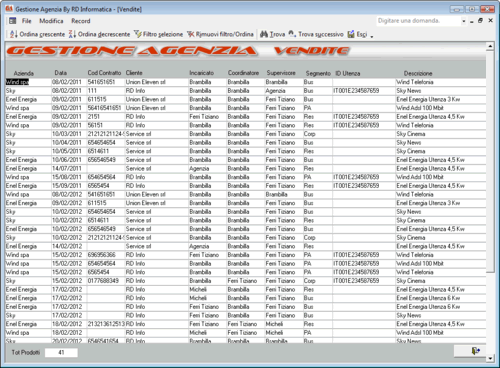Click the ID Utenza column header
The width and height of the screenshot is (500, 368).
click(347, 73)
